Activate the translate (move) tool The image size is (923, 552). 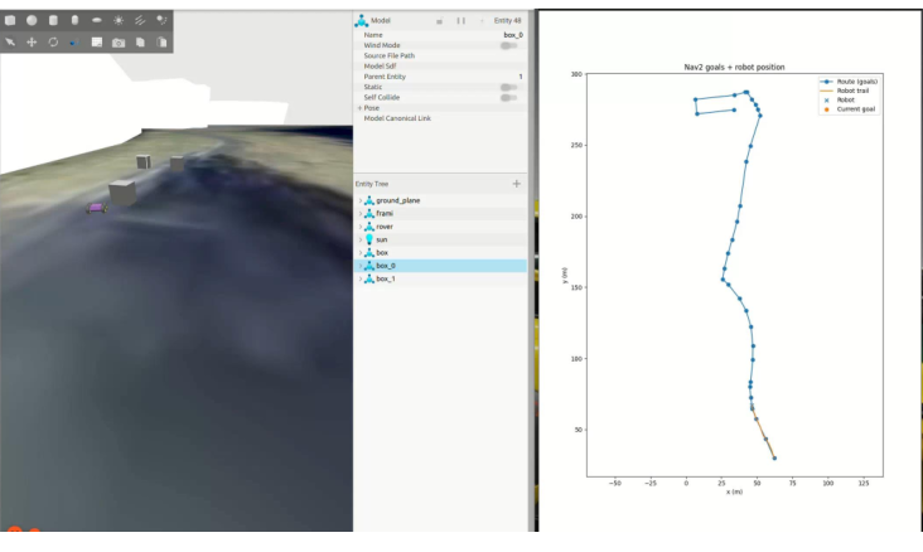point(32,42)
